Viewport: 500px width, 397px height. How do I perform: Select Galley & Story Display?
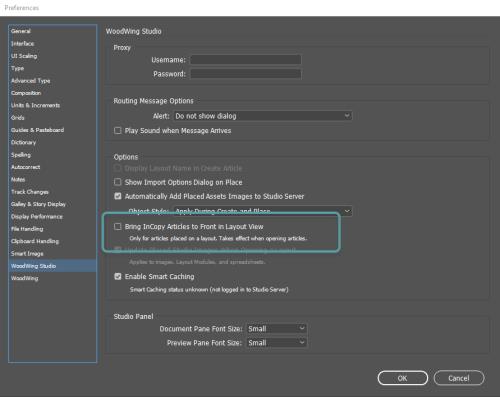click(38, 204)
